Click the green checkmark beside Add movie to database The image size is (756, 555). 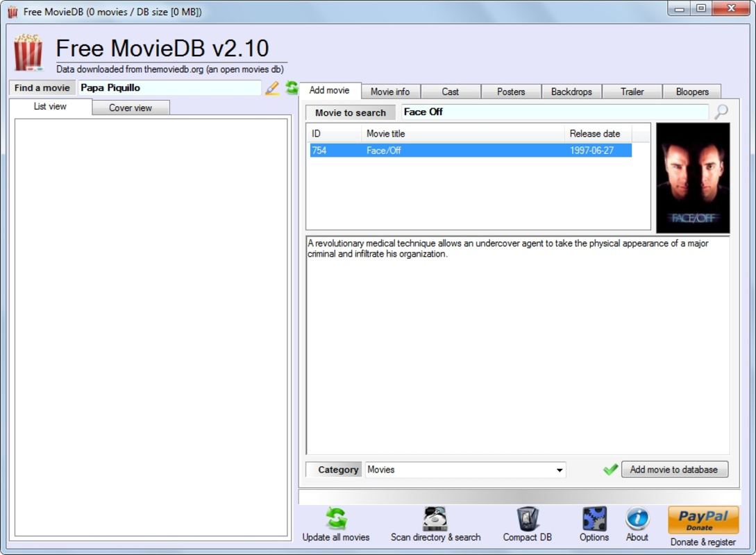(610, 469)
